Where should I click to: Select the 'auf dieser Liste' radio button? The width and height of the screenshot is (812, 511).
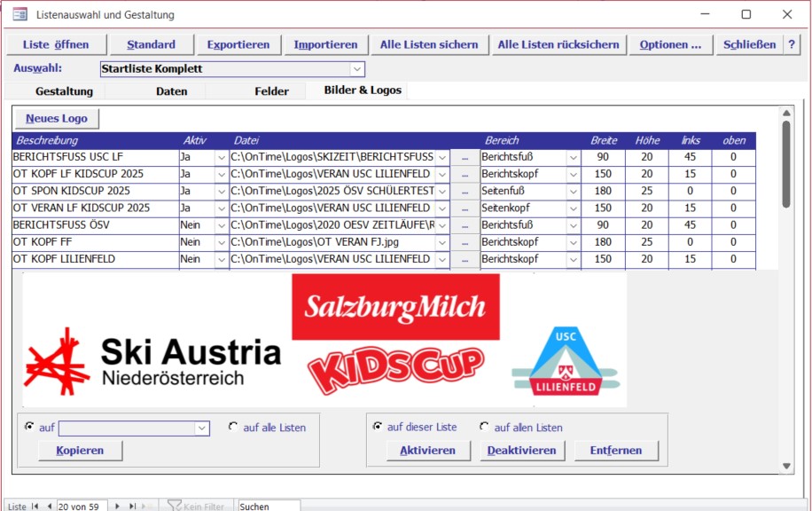click(x=378, y=427)
